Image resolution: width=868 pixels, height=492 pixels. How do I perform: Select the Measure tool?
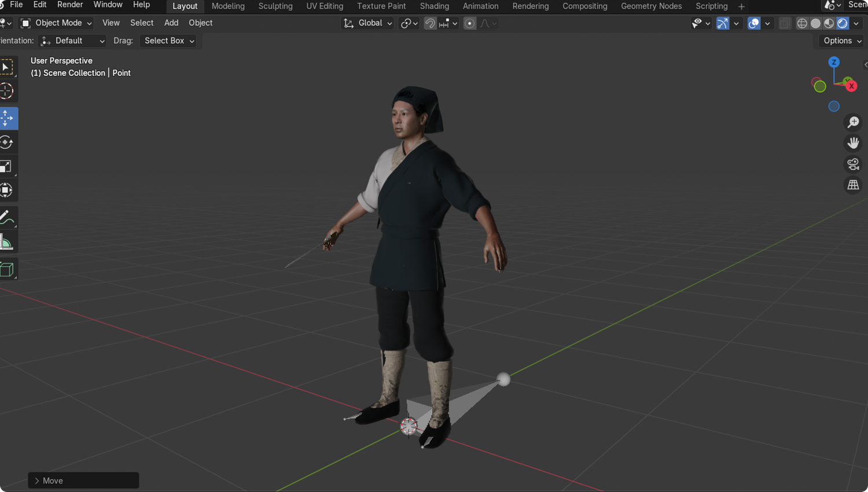(7, 242)
